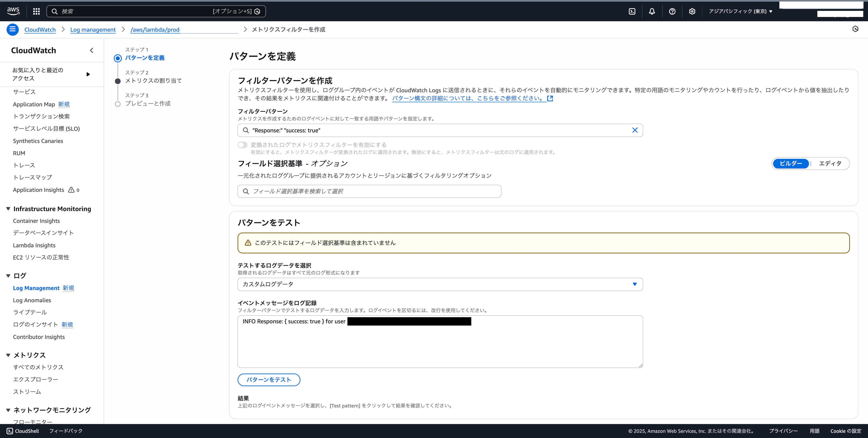
Task: Select the ステップ1 パターンを定義 radio button
Action: pyautogui.click(x=117, y=58)
